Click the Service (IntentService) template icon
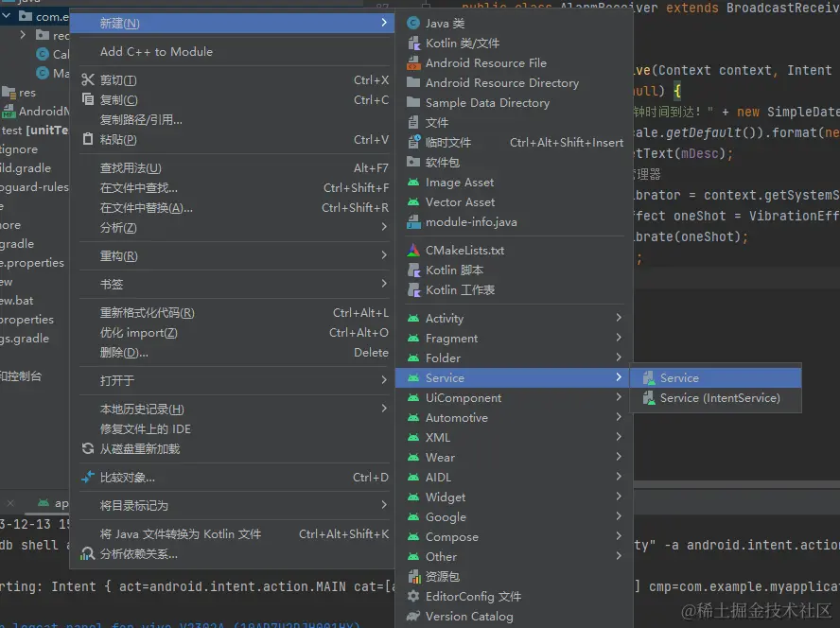This screenshot has width=840, height=628. pyautogui.click(x=649, y=397)
